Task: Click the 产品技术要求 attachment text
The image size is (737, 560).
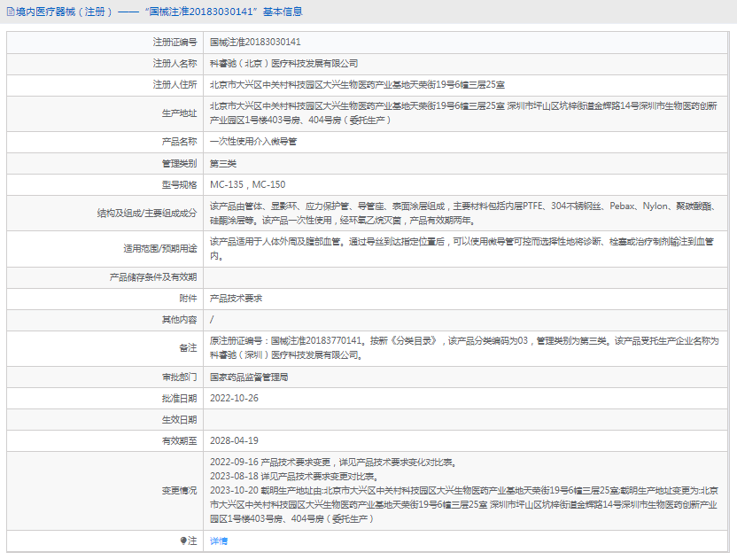Action: [x=236, y=299]
